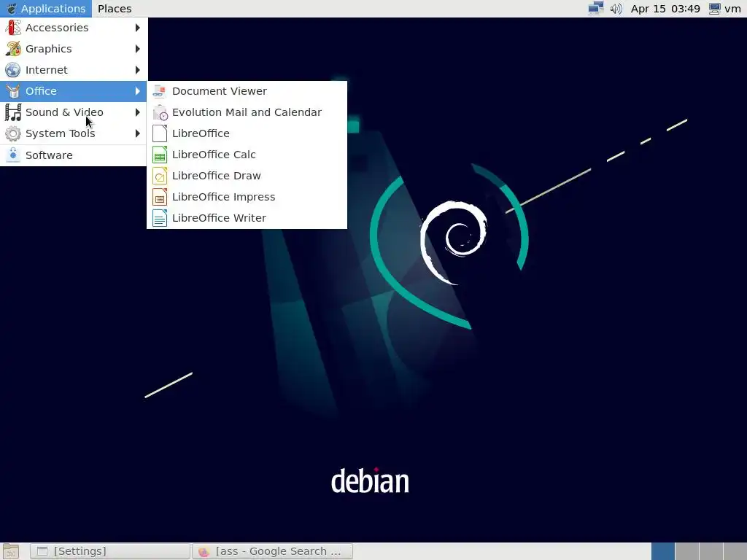This screenshot has width=747, height=560.
Task: Click the blue LibreOffice Writer icon
Action: pos(160,218)
